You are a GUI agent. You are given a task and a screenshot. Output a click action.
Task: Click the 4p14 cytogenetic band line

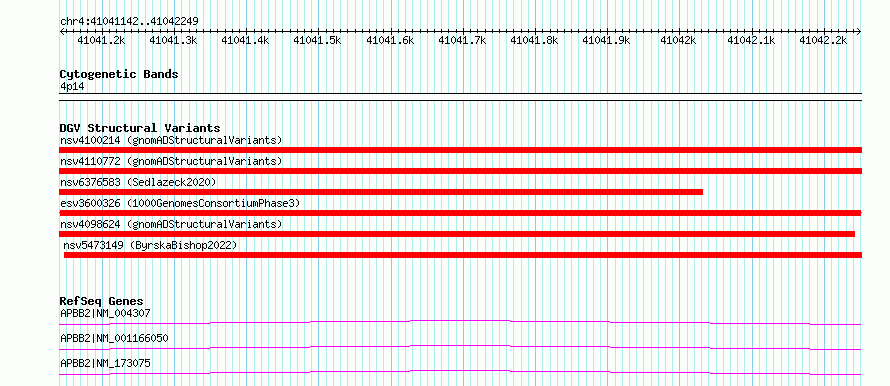click(x=460, y=96)
